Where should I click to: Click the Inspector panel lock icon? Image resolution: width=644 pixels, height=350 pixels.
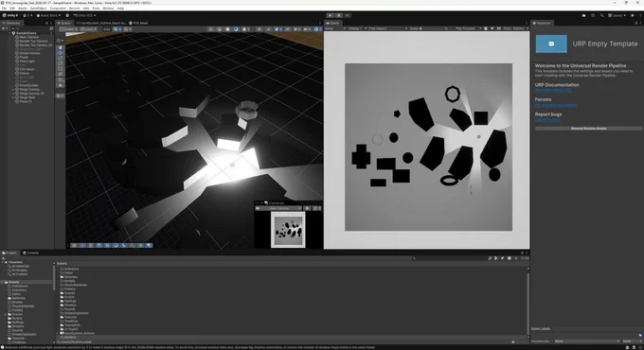tap(636, 23)
